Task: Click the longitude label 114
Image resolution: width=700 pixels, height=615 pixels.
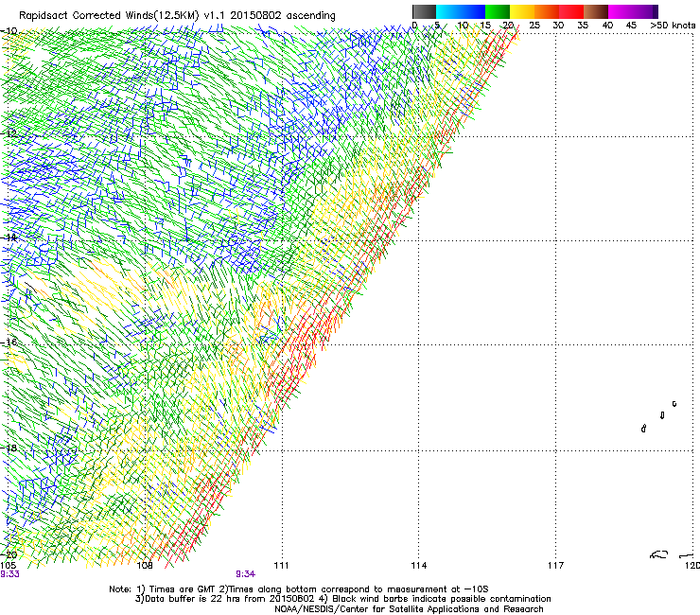Action: tap(418, 566)
